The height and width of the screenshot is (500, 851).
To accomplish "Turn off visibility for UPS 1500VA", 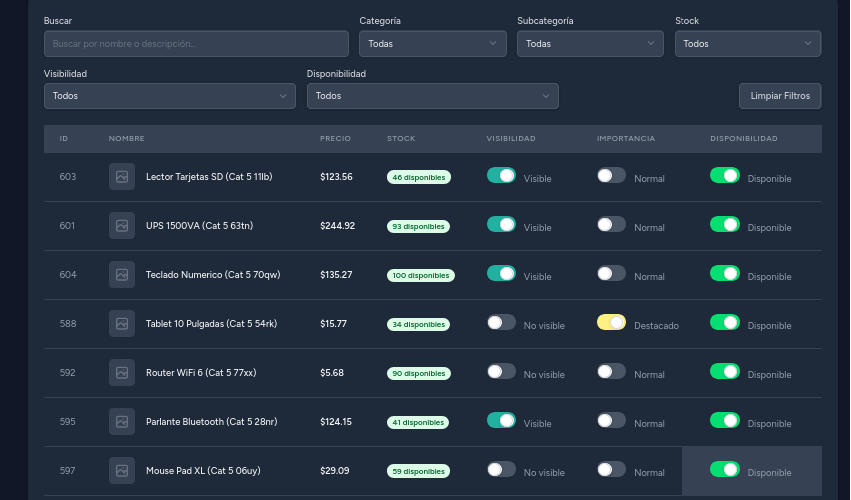I will click(x=501, y=224).
